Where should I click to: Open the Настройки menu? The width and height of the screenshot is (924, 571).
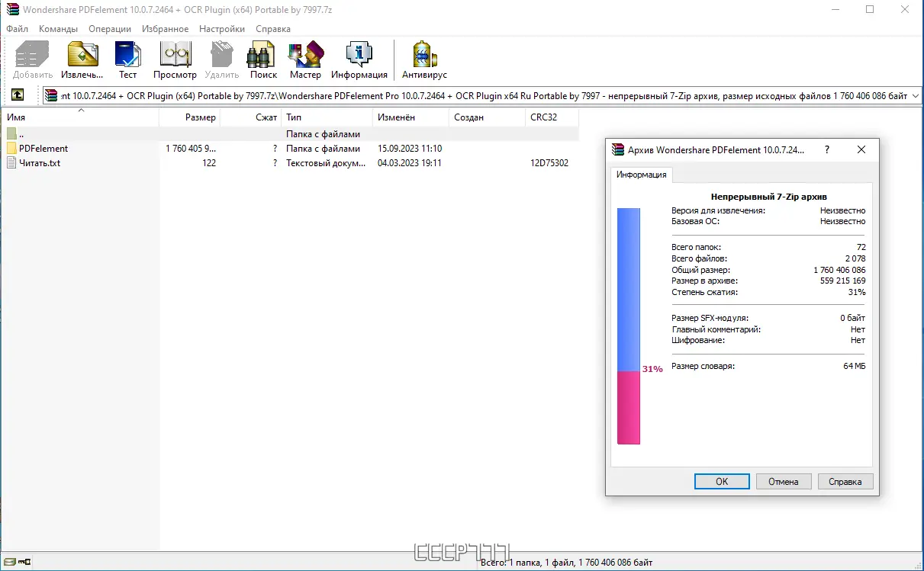pos(221,28)
